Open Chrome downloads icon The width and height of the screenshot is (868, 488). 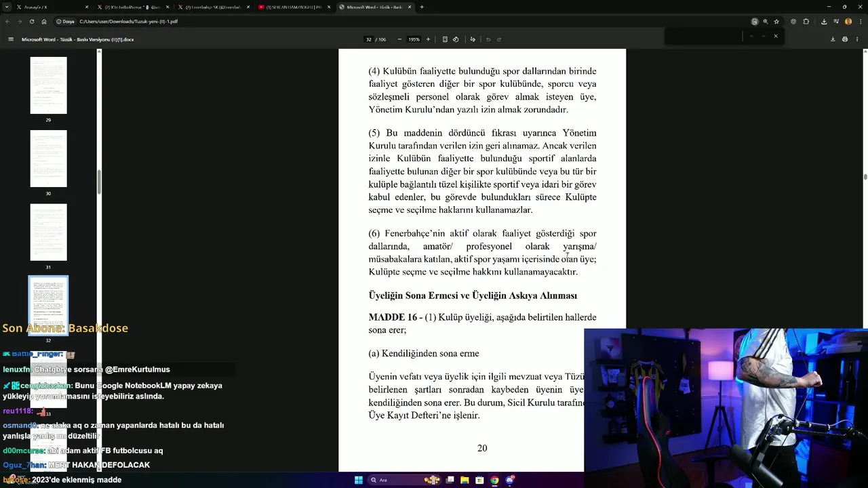824,22
